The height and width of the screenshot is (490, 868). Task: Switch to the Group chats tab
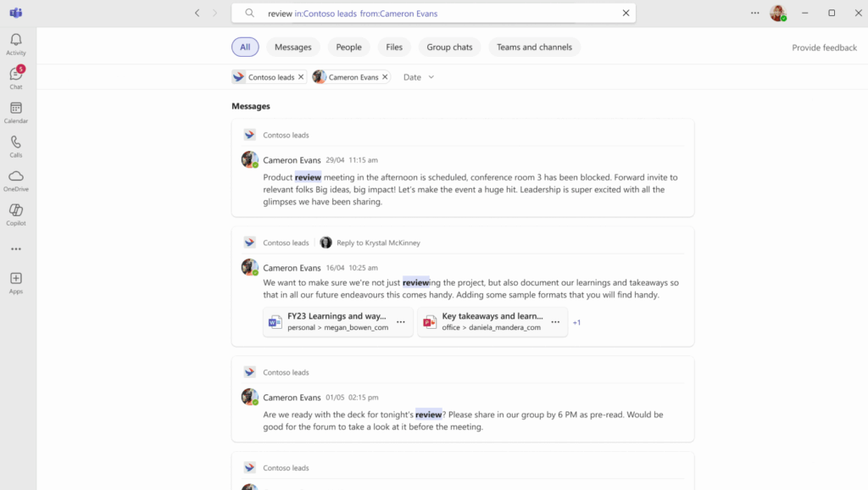click(x=449, y=47)
